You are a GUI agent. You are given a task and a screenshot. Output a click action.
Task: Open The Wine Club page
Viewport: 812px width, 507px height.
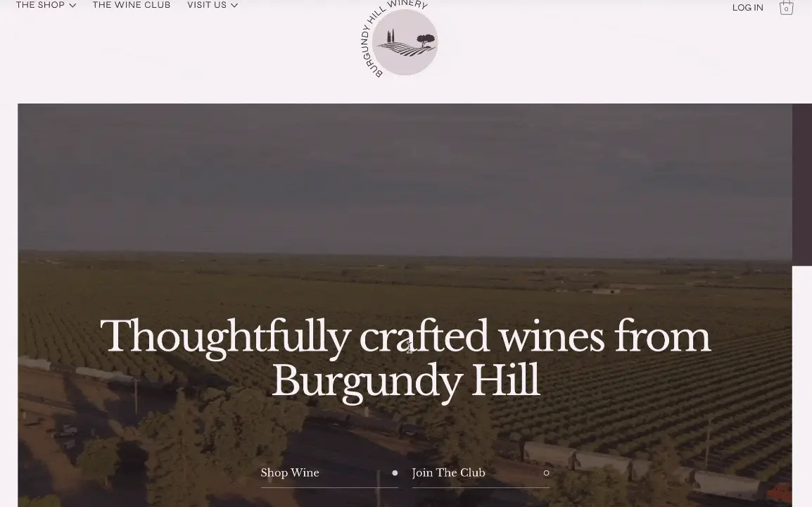tap(132, 5)
